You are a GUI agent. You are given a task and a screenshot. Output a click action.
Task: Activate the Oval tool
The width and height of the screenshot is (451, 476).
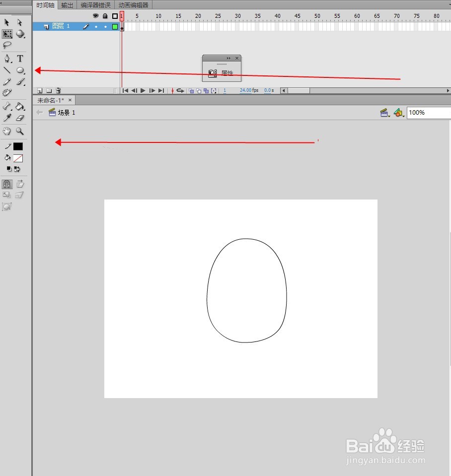click(x=20, y=70)
